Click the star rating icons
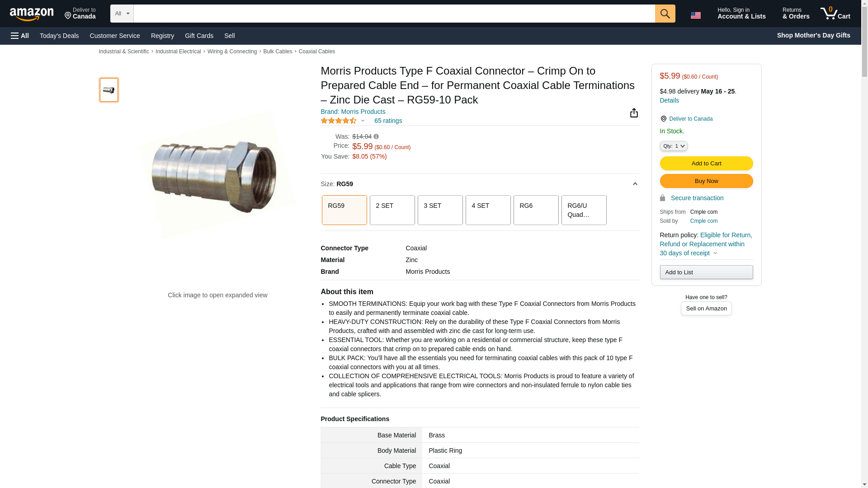Image resolution: width=868 pixels, height=488 pixels. pyautogui.click(x=339, y=121)
